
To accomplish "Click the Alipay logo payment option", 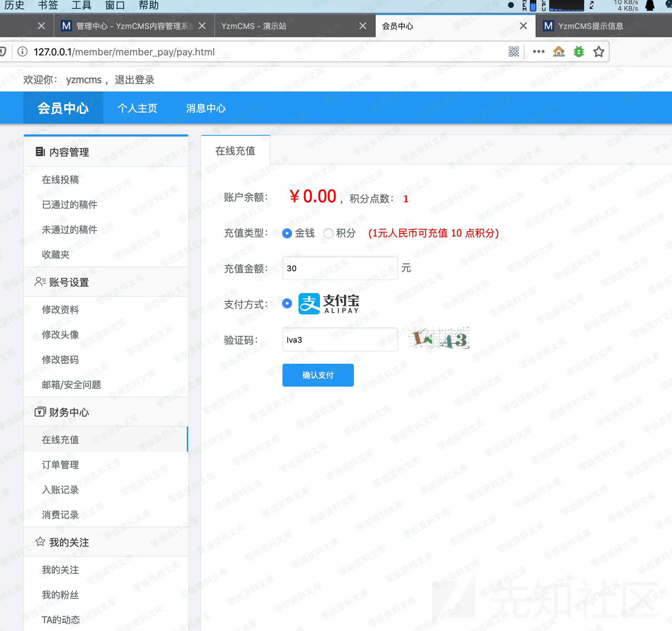I will coord(329,304).
